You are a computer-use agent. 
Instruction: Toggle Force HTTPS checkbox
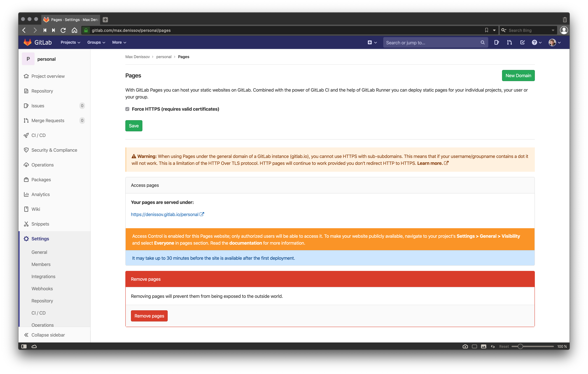(x=127, y=109)
